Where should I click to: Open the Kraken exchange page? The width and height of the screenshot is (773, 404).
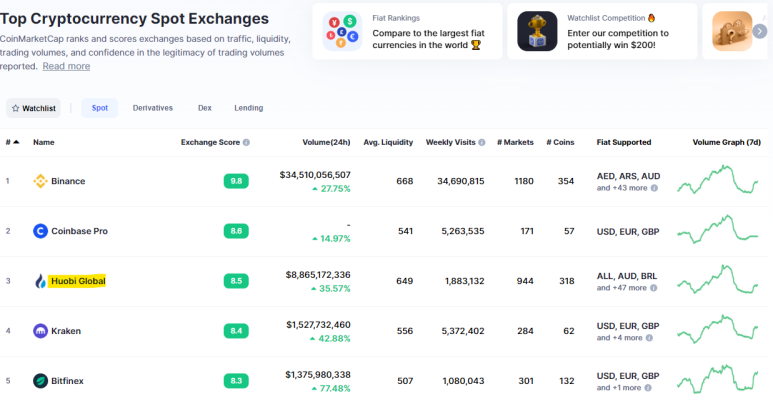tap(66, 331)
